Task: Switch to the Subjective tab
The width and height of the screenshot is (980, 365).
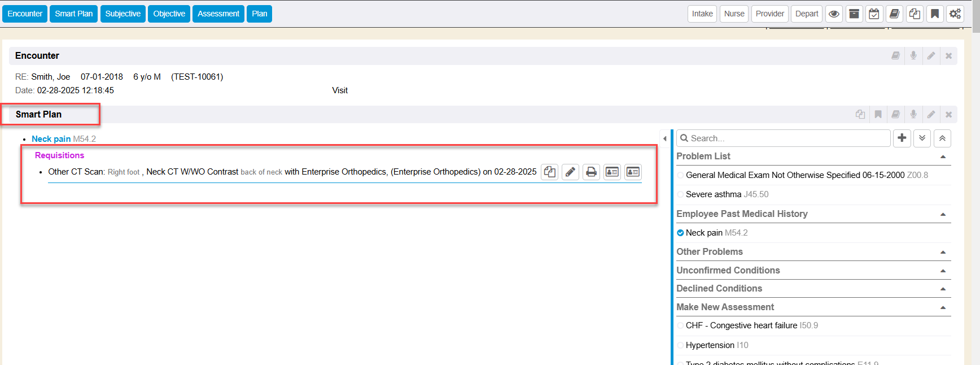Action: 123,14
